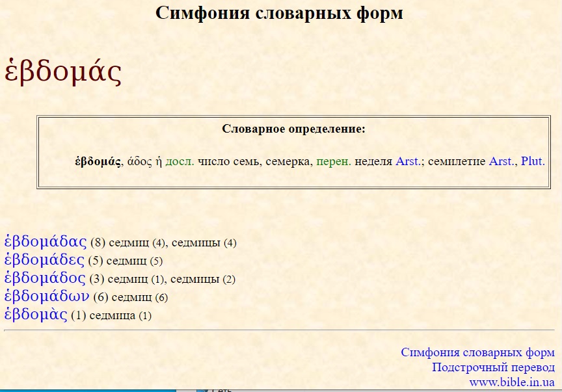This screenshot has width=562, height=392.
Task: Click the last ἑβδομὰς link in the forms list
Action: pyautogui.click(x=36, y=315)
